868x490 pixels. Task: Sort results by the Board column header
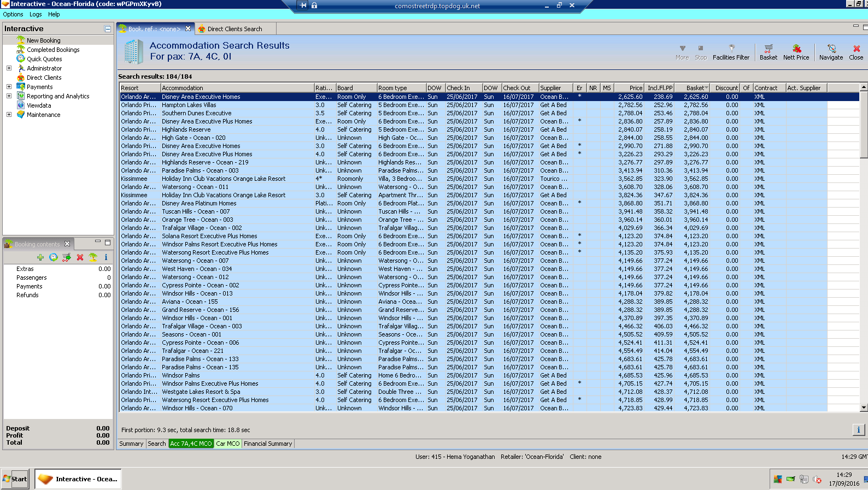(x=356, y=88)
